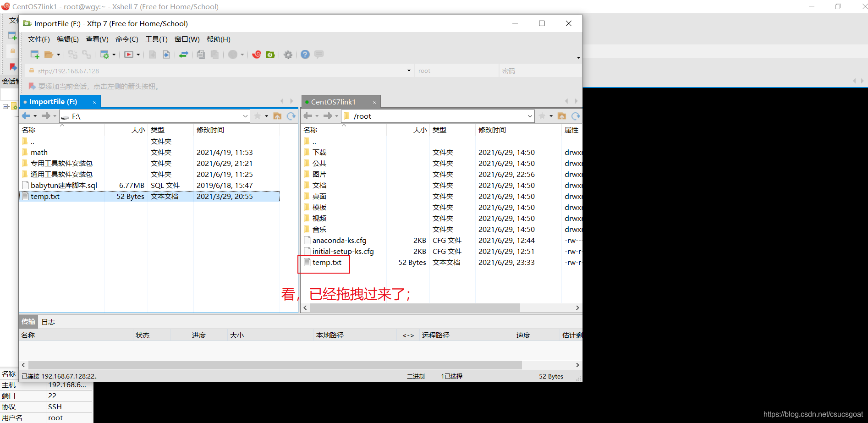
Task: Select temp.txt in the remote pane
Action: 326,262
